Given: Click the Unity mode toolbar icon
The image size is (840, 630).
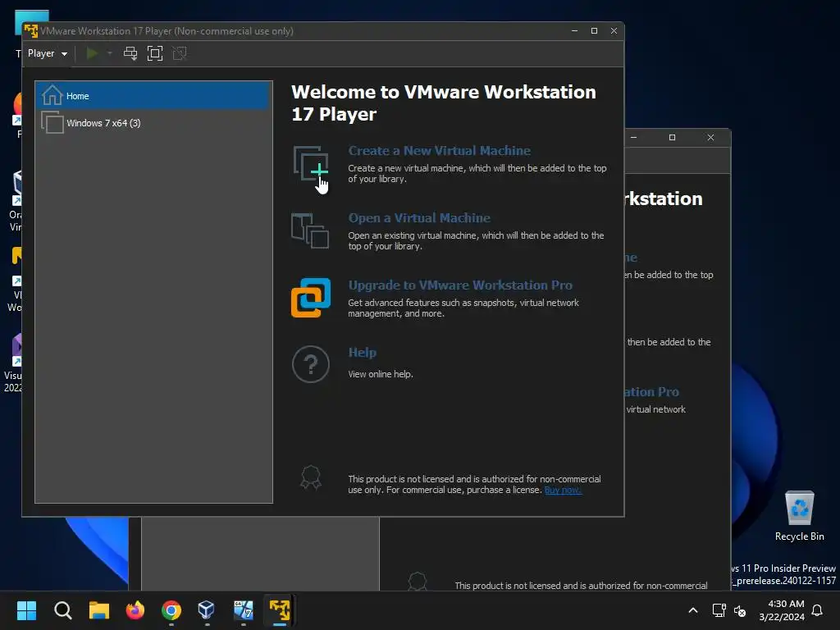Looking at the screenshot, I should [180, 53].
